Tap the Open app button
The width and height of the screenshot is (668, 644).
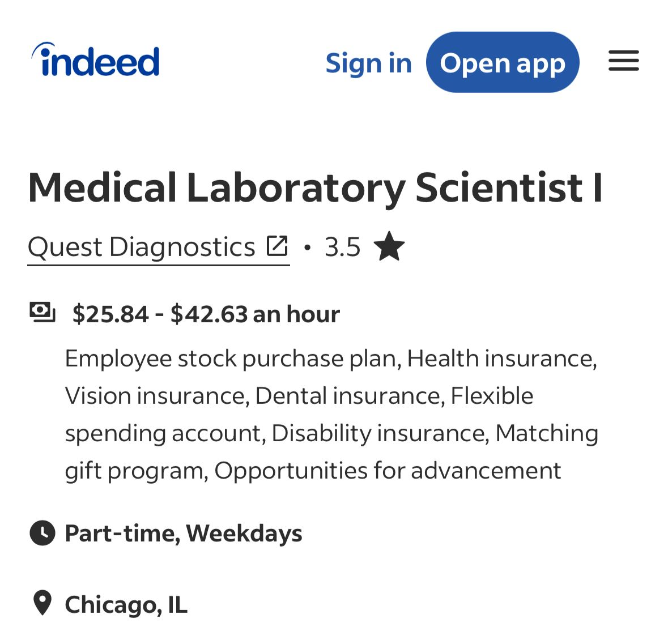(503, 62)
